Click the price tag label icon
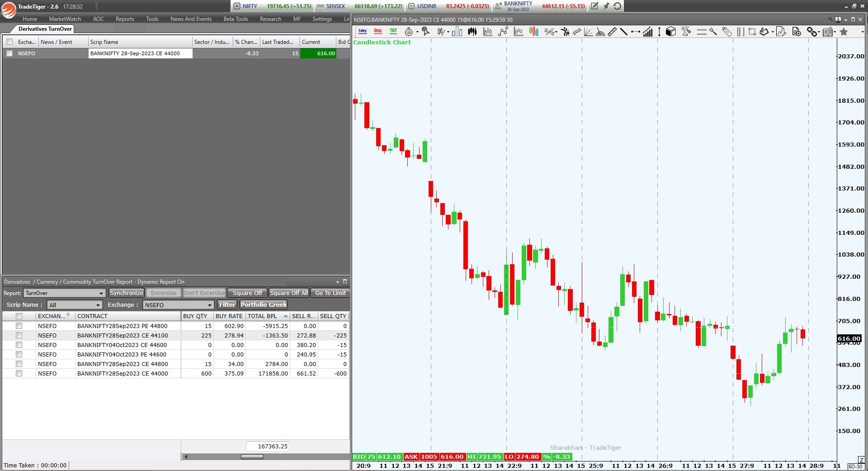The image size is (868, 471). coord(727,32)
